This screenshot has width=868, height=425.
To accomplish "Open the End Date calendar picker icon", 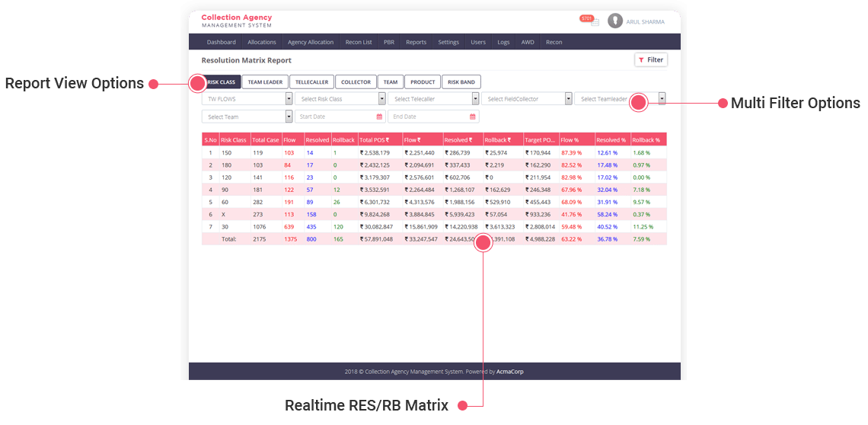I will pos(473,117).
